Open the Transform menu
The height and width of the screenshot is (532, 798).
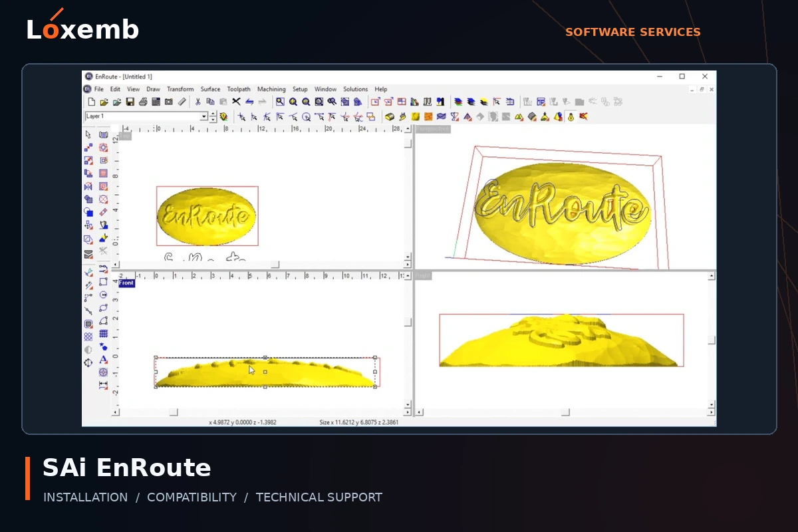180,89
